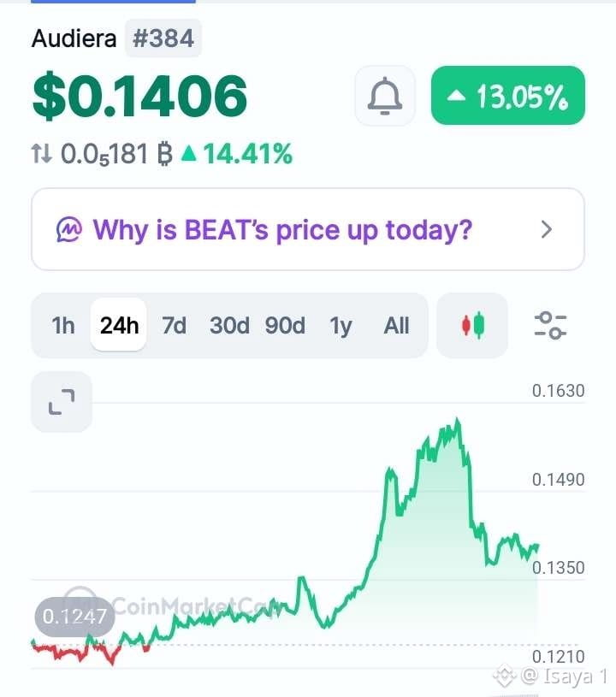Open the candlestick chart view

(472, 325)
